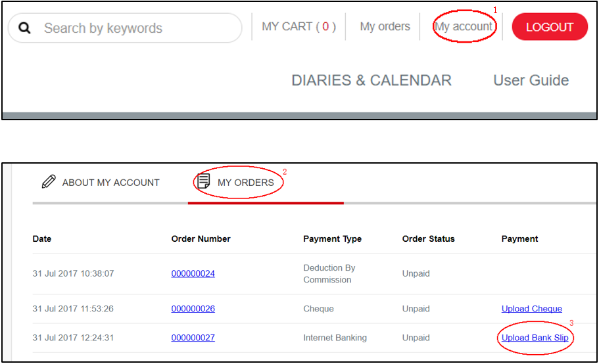This screenshot has height=364, width=599.
Task: Click the pencil icon for About My Account
Action: [x=49, y=182]
